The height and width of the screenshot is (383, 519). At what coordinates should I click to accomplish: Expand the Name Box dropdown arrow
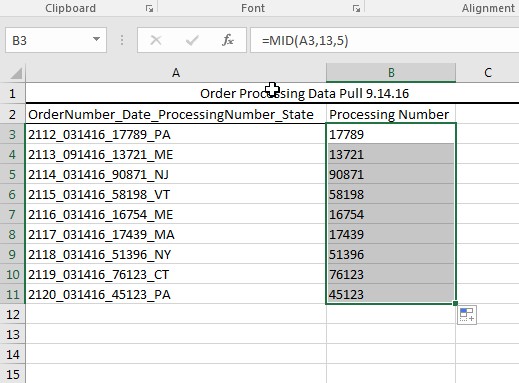point(96,40)
